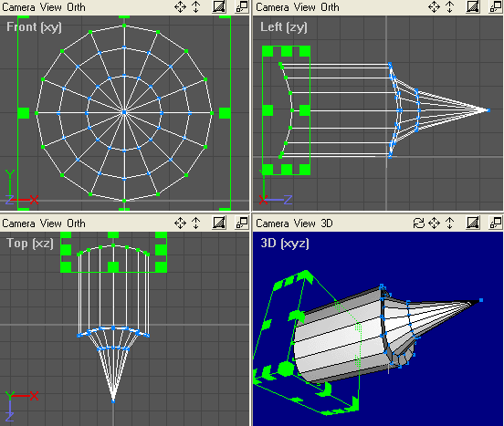Toggle shading mode icon in 3D viewport header
Screen dimensions: 504x426
click(473, 223)
